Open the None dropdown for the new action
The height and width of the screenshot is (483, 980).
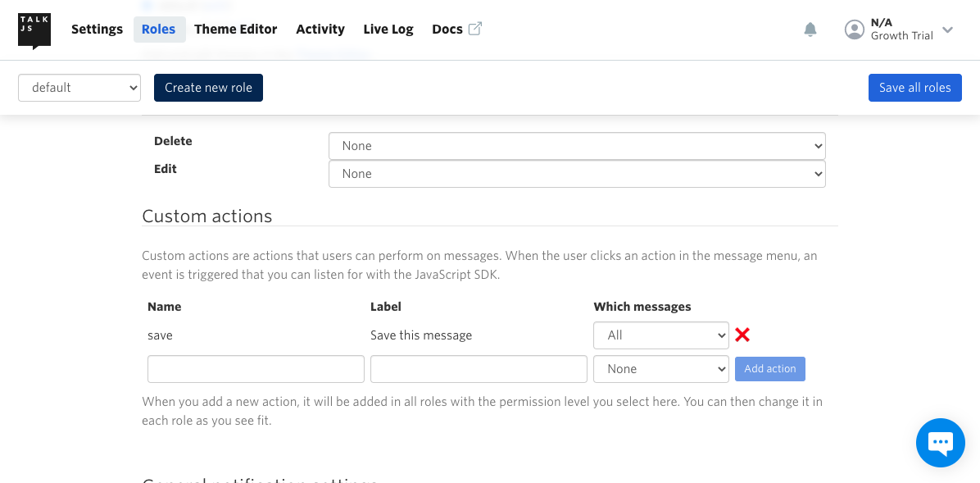(x=660, y=368)
